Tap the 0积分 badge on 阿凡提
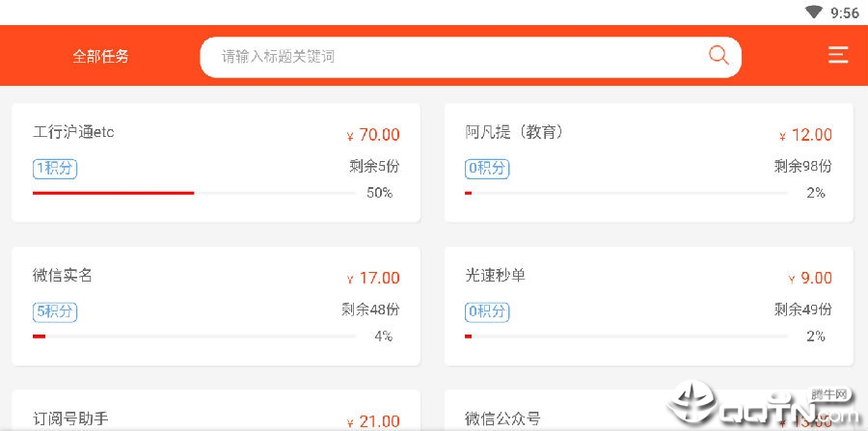 [487, 169]
